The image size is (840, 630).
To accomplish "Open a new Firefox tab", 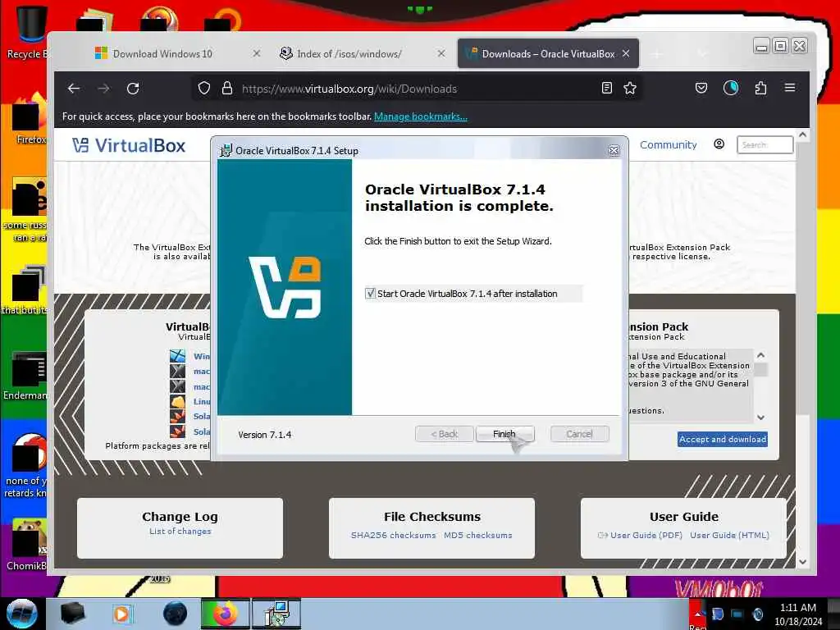I will [x=657, y=53].
